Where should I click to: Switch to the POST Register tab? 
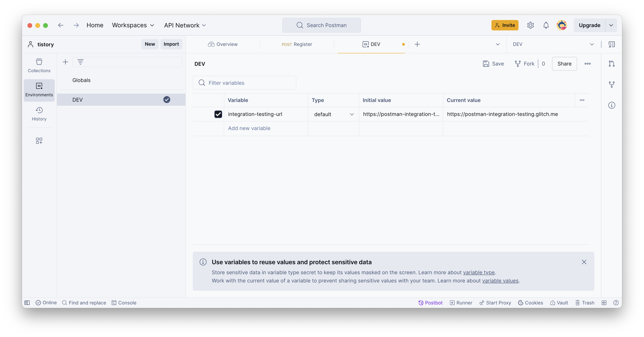click(x=297, y=44)
